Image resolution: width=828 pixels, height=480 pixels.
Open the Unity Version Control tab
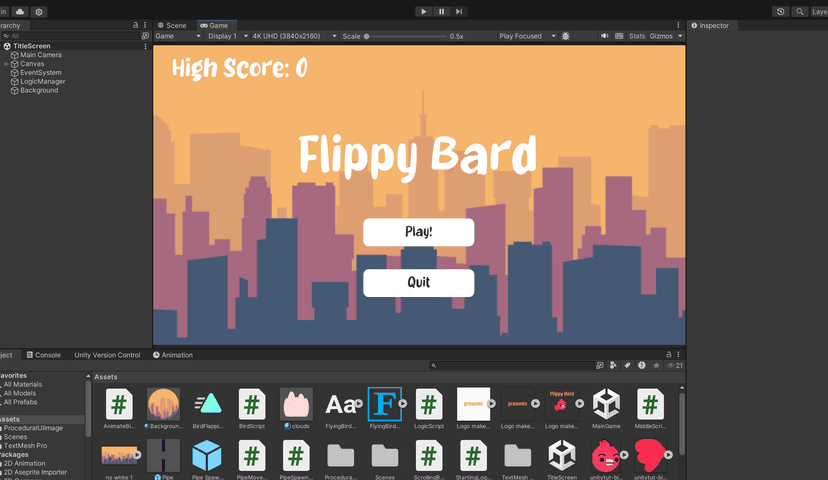click(107, 355)
